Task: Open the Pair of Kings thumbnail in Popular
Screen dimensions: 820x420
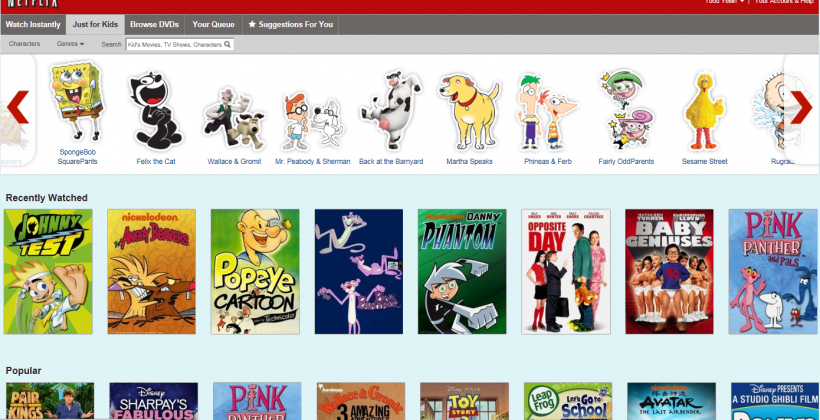Action: coord(50,401)
